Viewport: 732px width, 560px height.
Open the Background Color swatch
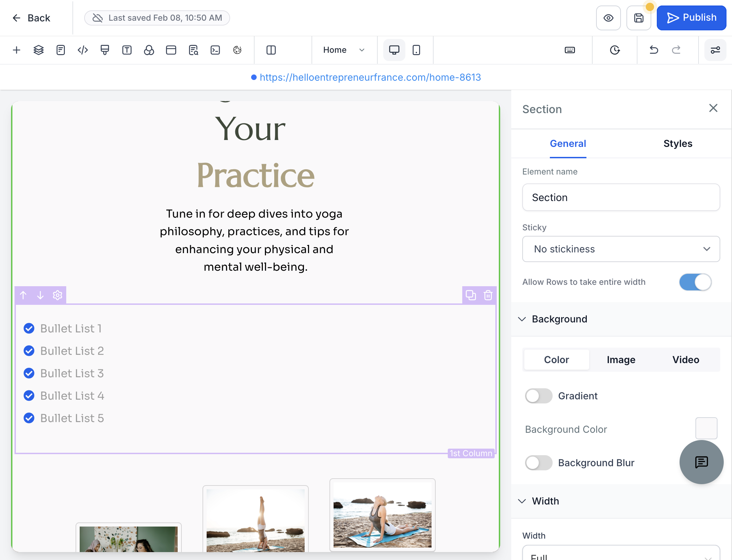pos(706,428)
